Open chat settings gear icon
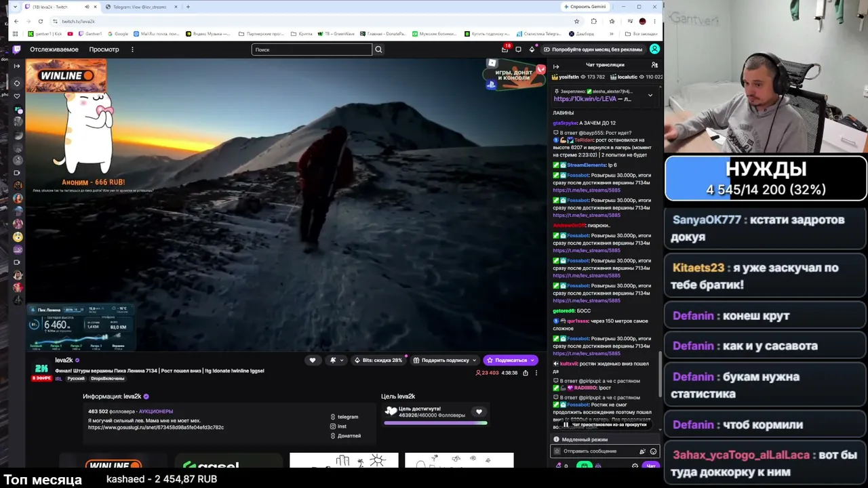 (635, 466)
